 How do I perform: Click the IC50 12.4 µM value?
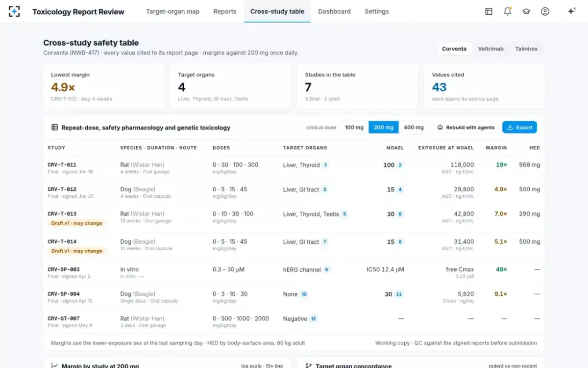(385, 269)
